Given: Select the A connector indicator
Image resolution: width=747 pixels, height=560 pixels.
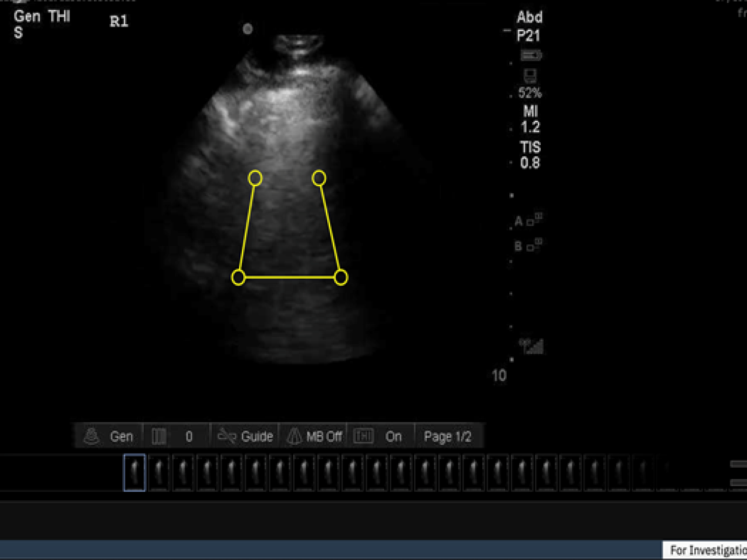Looking at the screenshot, I should tap(528, 220).
